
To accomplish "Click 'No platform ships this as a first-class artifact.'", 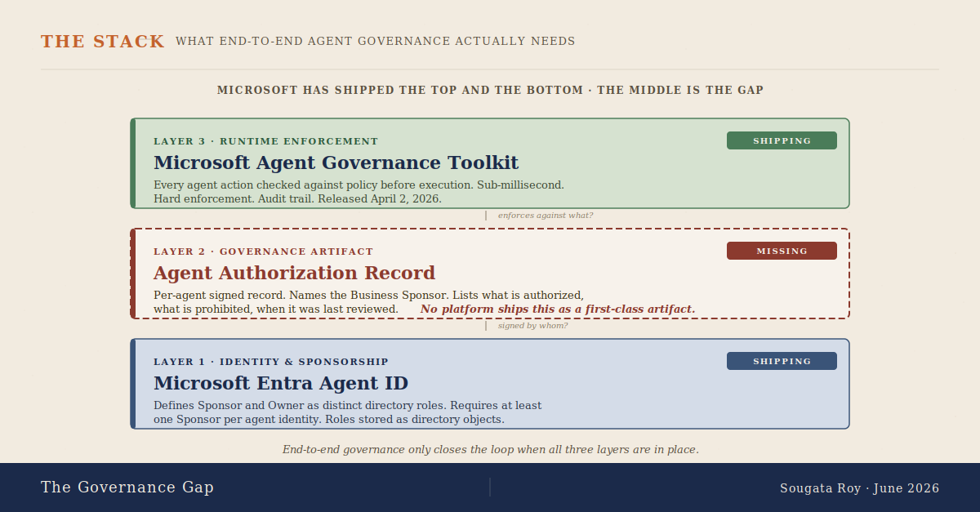I will tap(558, 309).
